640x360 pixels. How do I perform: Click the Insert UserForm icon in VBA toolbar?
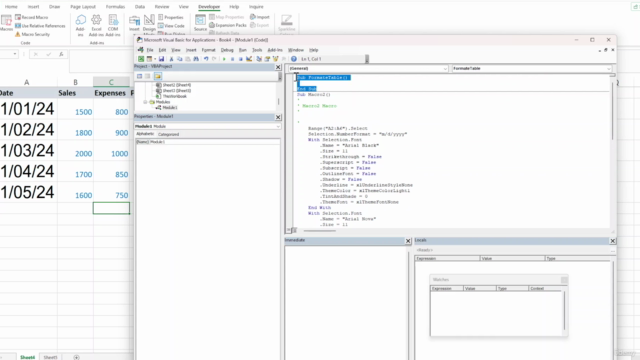pyautogui.click(x=149, y=59)
